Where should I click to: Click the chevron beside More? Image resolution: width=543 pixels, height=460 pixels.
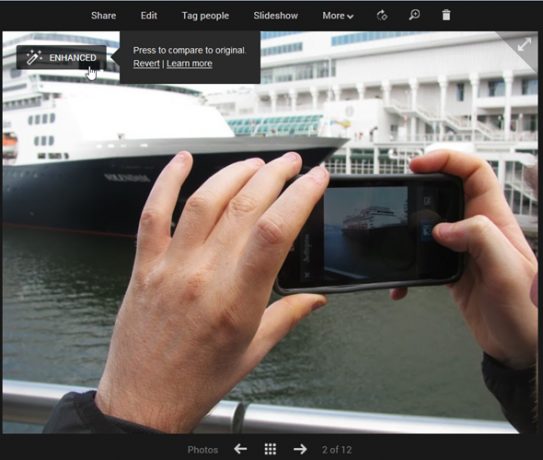pos(350,16)
